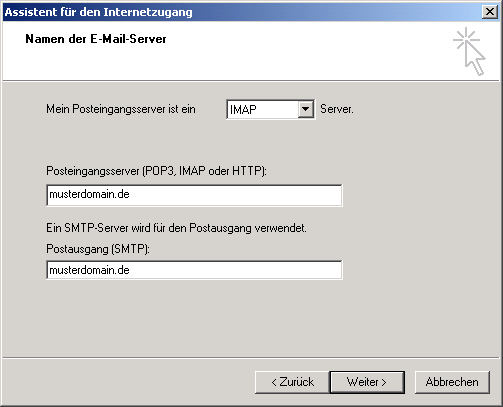The width and height of the screenshot is (503, 407).
Task: Click the Server. label after the dropdown
Action: pyautogui.click(x=337, y=109)
